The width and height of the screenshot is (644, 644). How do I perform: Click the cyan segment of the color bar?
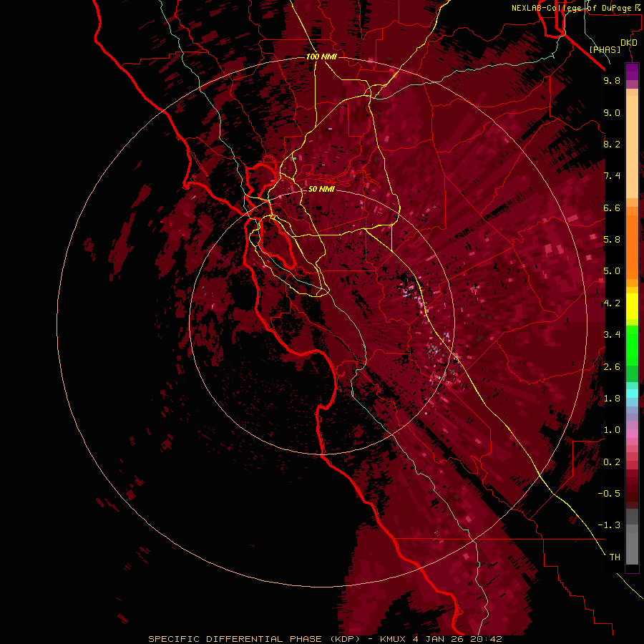point(632,394)
